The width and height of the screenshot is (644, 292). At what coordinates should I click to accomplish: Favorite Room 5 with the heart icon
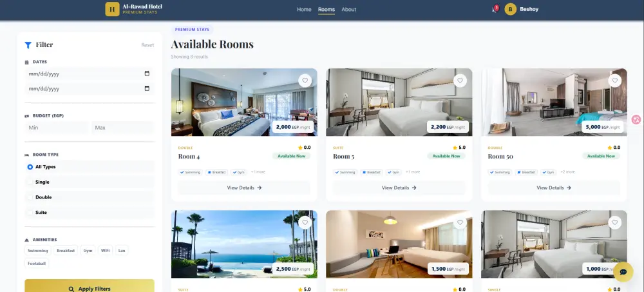point(460,81)
